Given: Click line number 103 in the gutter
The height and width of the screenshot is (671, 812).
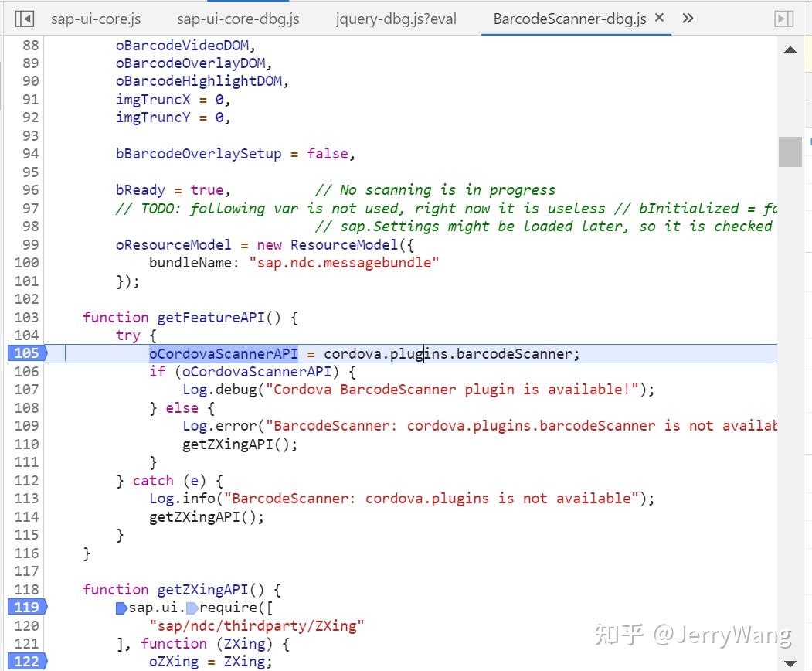Looking at the screenshot, I should coord(26,317).
